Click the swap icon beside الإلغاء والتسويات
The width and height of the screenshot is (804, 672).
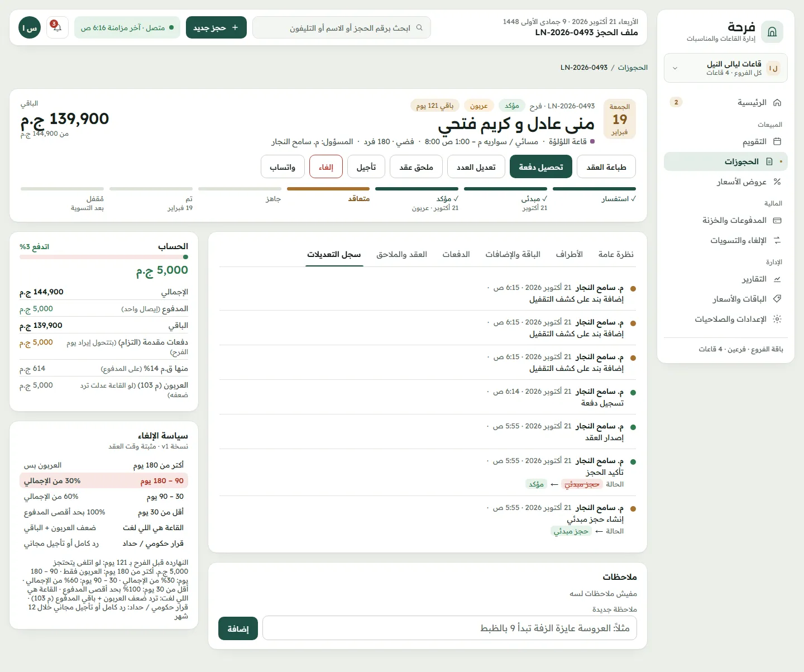click(777, 240)
